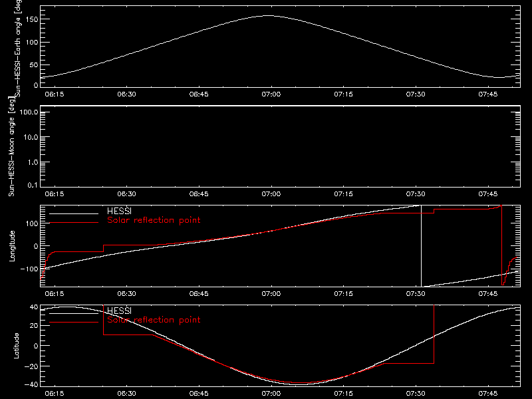Click 06:45 time label under Longitude plot
Viewport: 532px width, 399px height.
coord(199,293)
